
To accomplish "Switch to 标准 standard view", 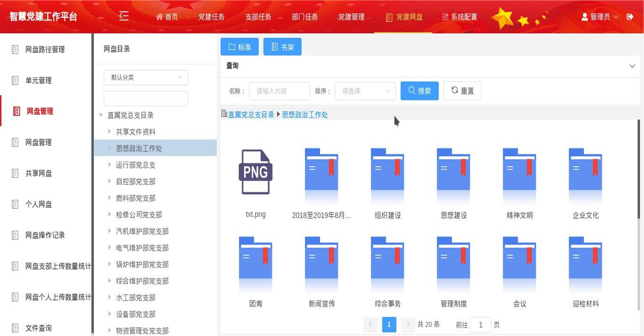I will click(240, 47).
